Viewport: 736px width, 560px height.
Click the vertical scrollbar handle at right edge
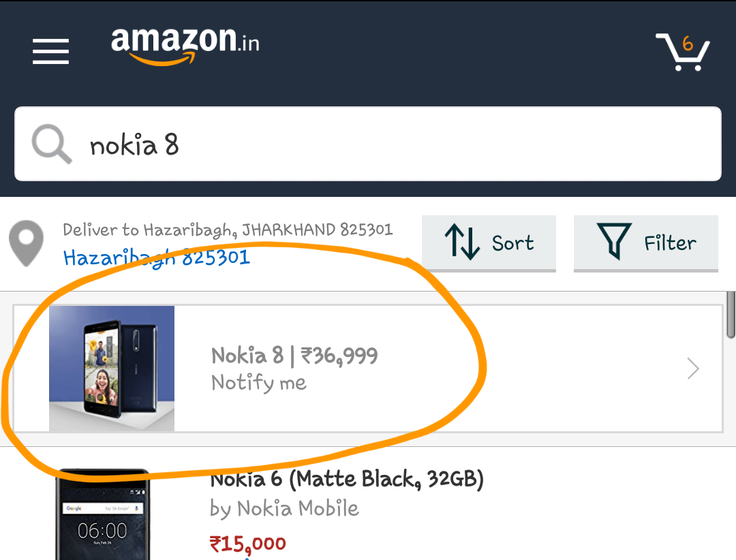731,315
